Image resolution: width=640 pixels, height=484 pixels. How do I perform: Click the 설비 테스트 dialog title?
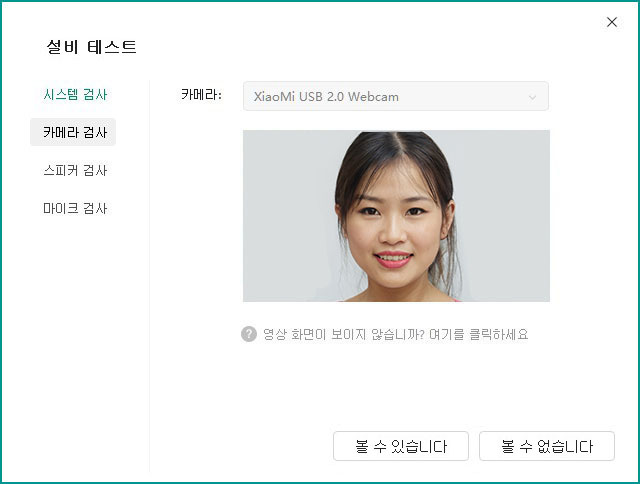tap(91, 47)
